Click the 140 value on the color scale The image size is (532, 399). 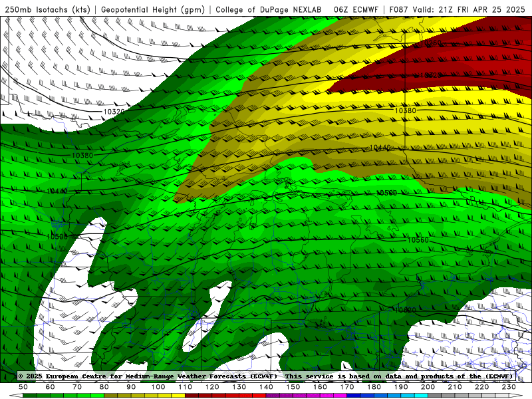click(x=266, y=387)
